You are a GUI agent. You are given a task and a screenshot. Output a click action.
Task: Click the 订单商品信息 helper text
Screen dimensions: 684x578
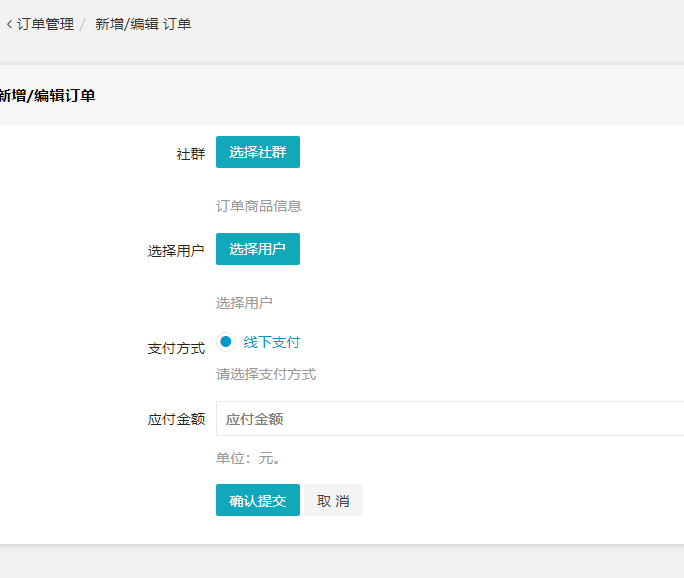[259, 206]
